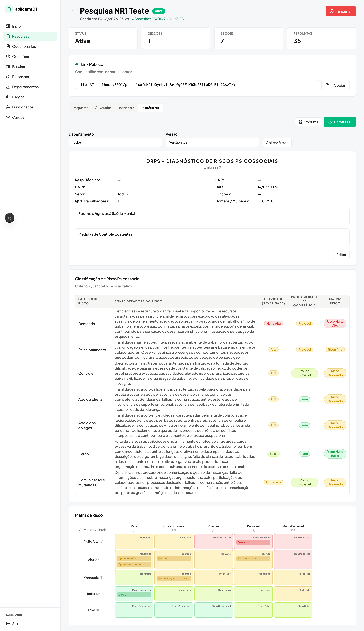The height and width of the screenshot is (631, 364).
Task: Click the Risco Muito Baixo badge for Cargo
Action: point(335,454)
